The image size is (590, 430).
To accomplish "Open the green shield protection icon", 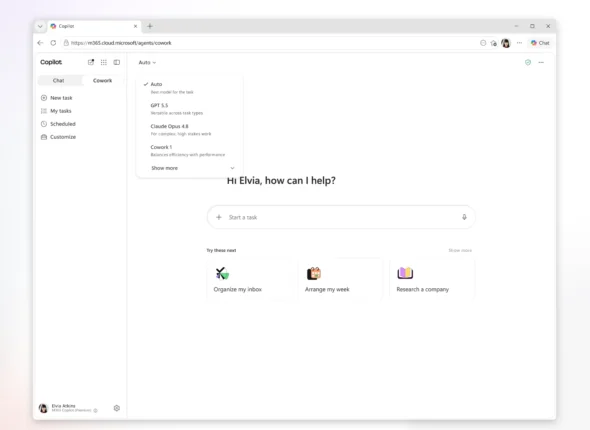I will click(x=528, y=62).
